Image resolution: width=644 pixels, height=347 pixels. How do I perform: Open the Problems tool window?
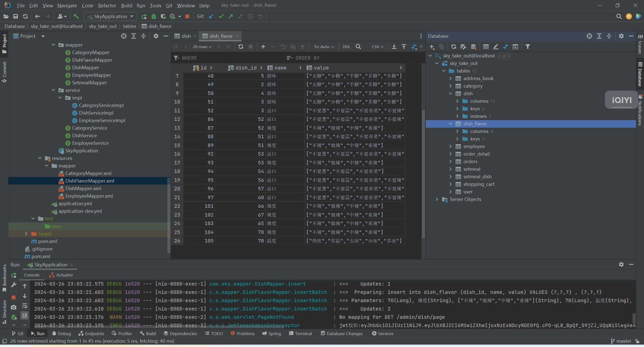[243, 333]
